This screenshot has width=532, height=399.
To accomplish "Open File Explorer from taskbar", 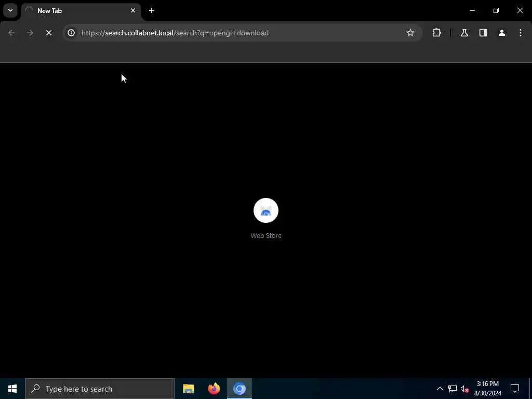I will tap(188, 389).
